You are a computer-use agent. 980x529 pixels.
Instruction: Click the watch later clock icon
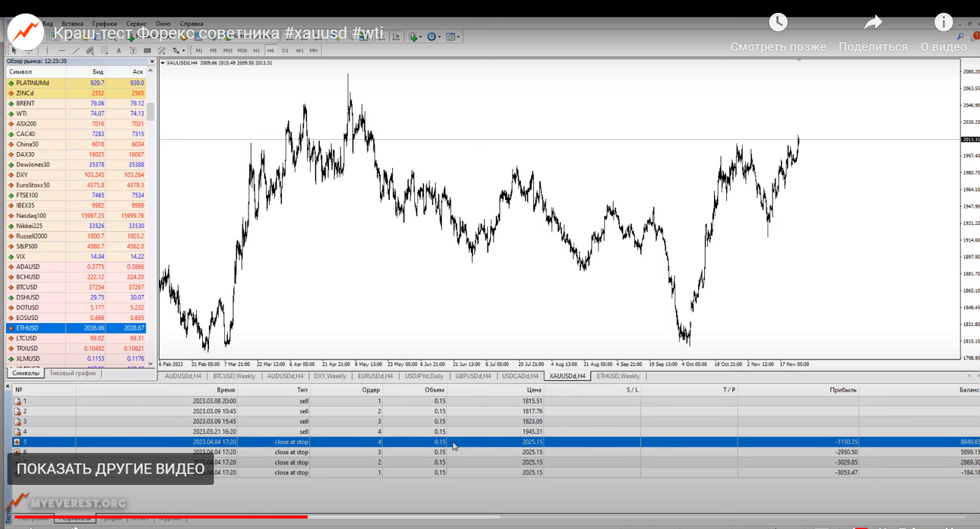click(x=778, y=22)
